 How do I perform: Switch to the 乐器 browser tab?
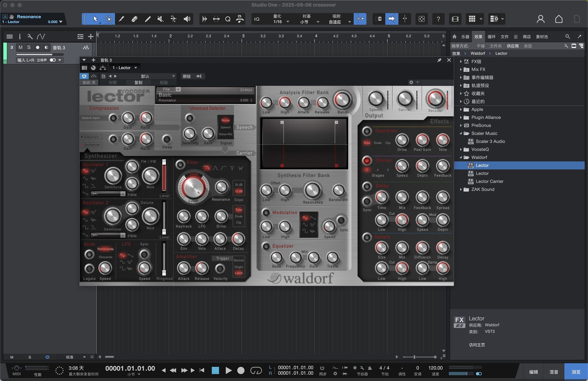pyautogui.click(x=465, y=37)
